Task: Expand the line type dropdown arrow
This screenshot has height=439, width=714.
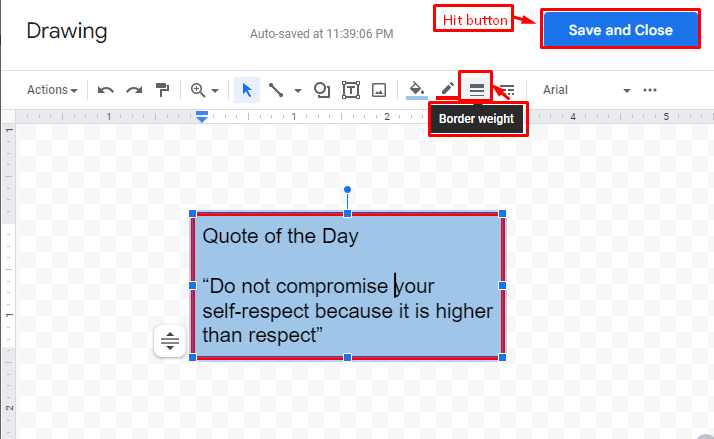Action: 298,91
